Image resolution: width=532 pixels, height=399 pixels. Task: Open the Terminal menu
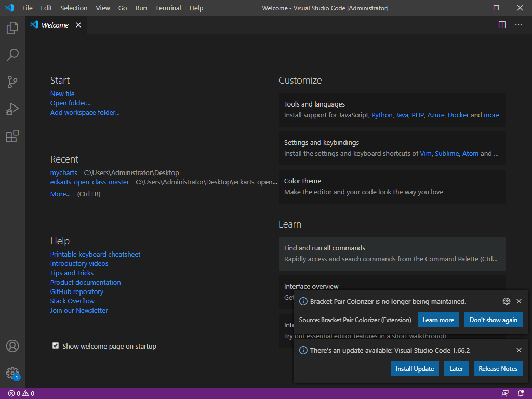coord(168,8)
